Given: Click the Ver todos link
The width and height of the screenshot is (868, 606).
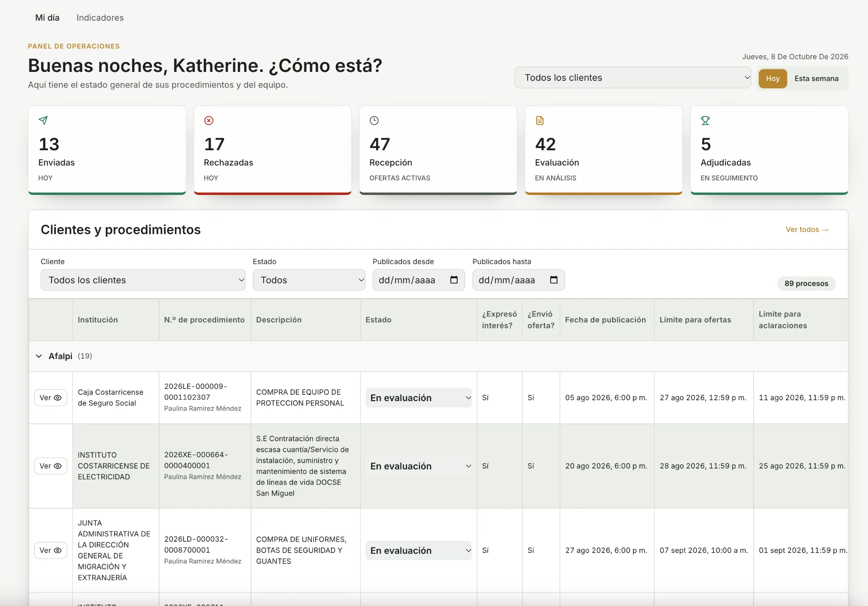Looking at the screenshot, I should [807, 230].
